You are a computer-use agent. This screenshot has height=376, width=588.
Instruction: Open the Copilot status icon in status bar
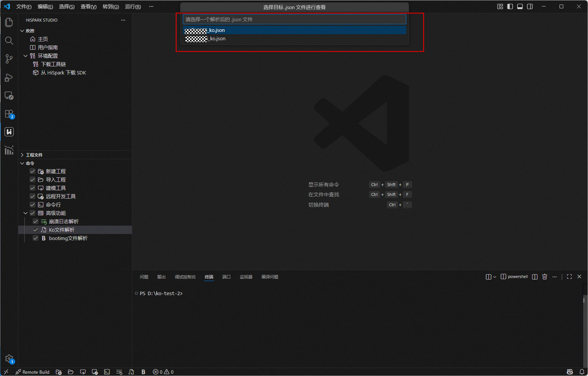pyautogui.click(x=570, y=372)
